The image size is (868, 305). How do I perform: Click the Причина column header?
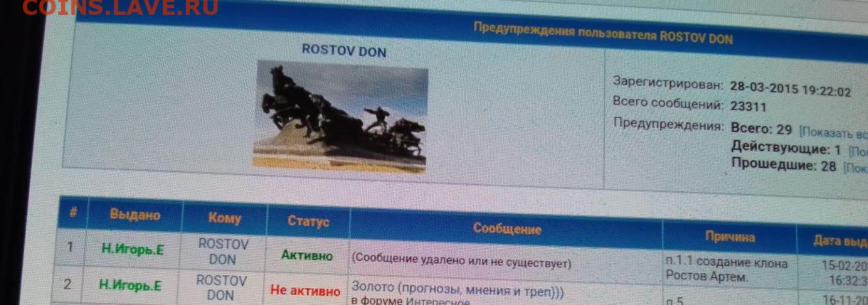(x=729, y=237)
